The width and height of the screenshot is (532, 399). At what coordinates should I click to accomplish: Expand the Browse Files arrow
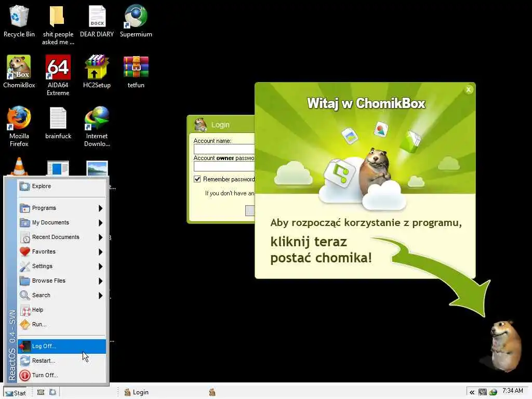click(x=100, y=281)
